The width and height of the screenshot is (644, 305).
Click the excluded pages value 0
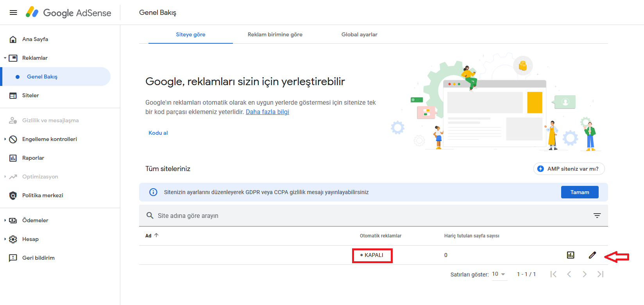pyautogui.click(x=446, y=255)
